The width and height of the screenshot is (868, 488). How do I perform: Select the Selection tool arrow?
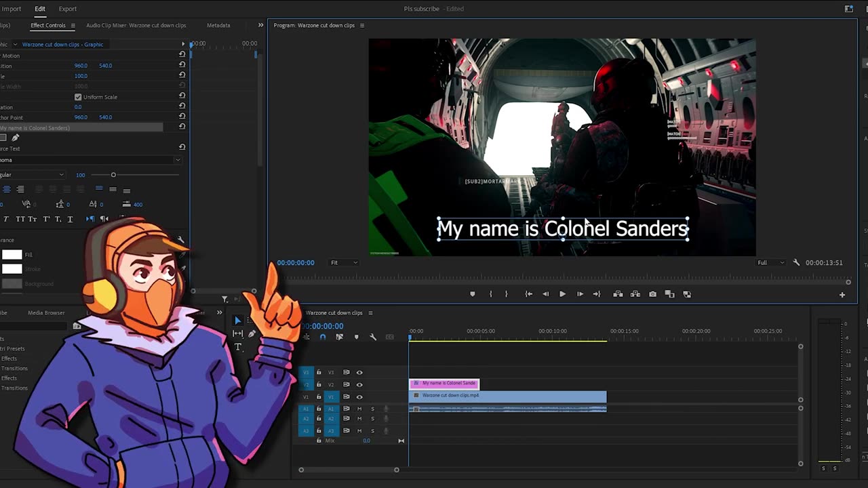[237, 321]
